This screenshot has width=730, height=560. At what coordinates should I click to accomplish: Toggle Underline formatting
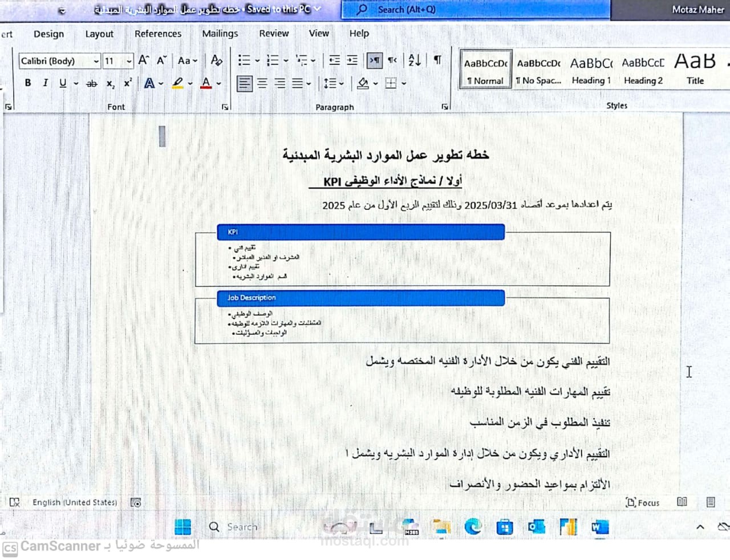pos(62,83)
